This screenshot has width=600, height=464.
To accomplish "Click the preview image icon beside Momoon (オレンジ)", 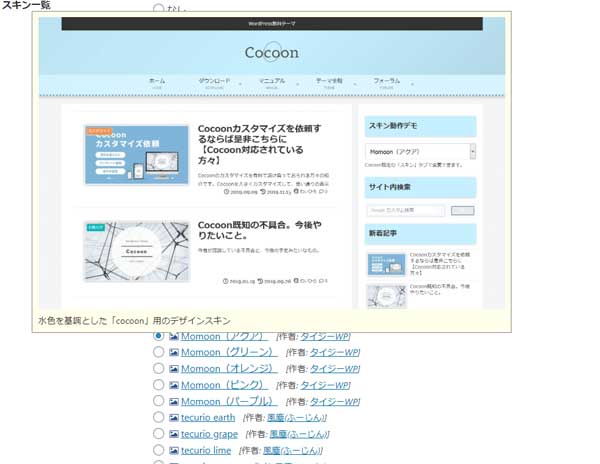I will pos(174,369).
